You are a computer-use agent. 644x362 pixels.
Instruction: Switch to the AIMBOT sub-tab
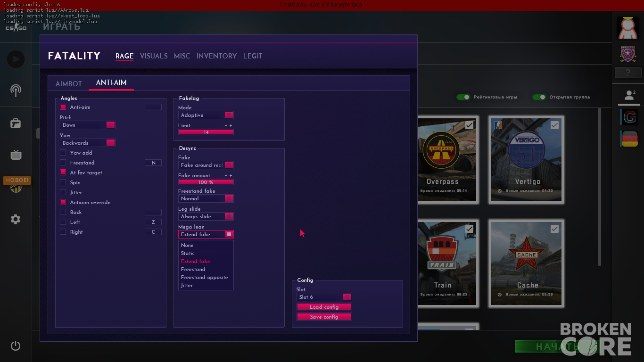click(x=69, y=83)
